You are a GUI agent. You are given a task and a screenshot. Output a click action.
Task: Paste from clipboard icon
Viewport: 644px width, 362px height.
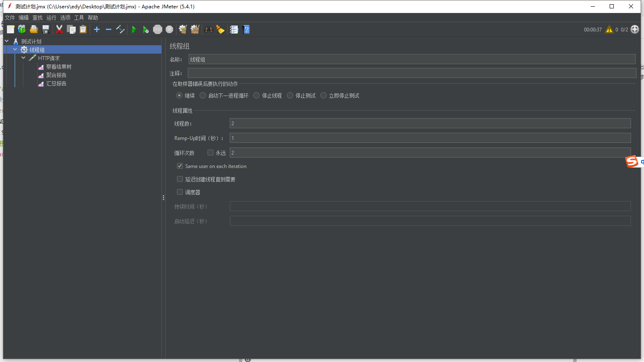83,29
